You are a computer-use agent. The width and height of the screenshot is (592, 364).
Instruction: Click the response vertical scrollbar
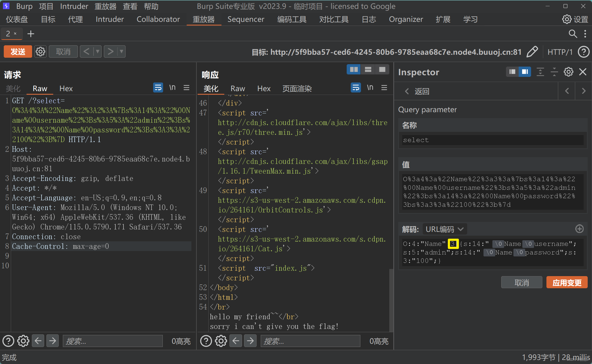pos(391,300)
